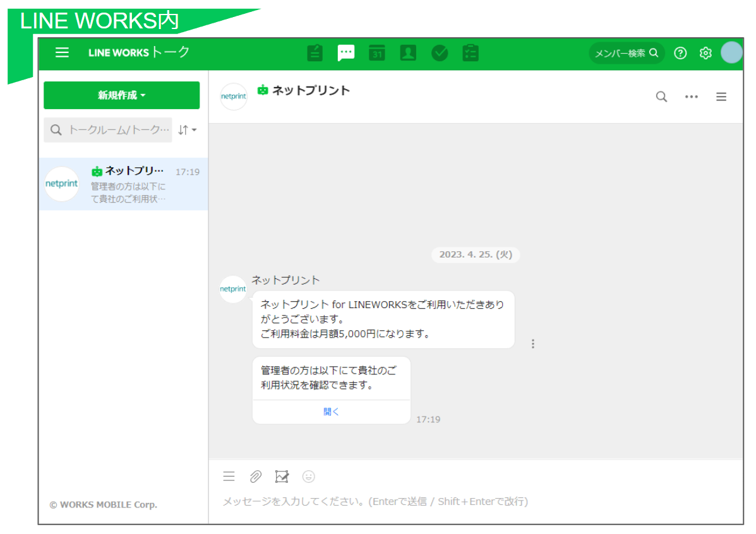This screenshot has height=534, width=756.
Task: Open the 新規作成 dropdown button
Action: coord(121,95)
